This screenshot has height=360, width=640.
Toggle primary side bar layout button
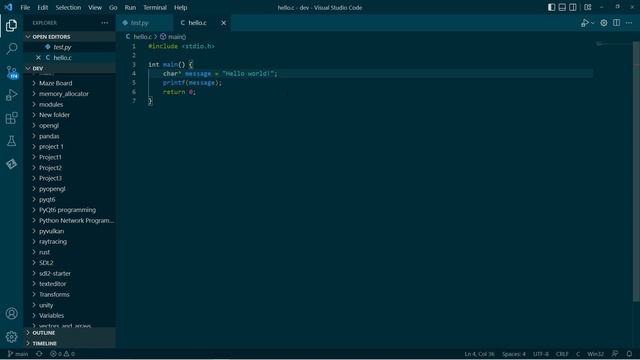tap(551, 7)
